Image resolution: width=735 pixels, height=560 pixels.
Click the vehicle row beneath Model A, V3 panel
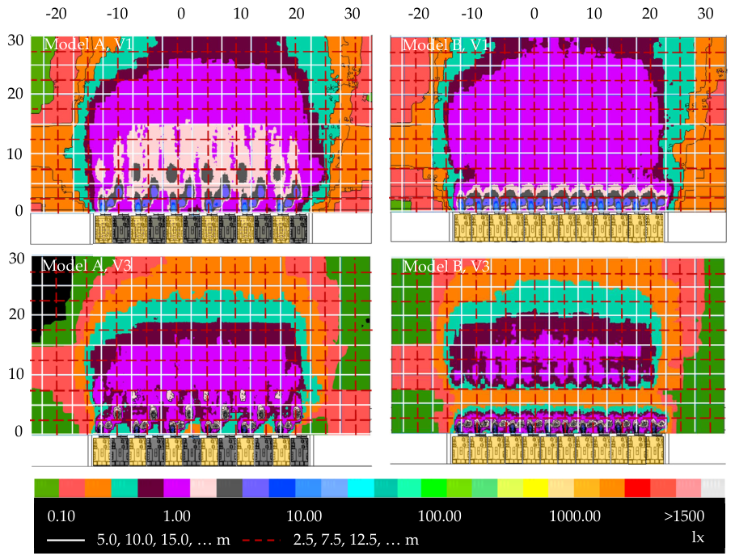(201, 450)
